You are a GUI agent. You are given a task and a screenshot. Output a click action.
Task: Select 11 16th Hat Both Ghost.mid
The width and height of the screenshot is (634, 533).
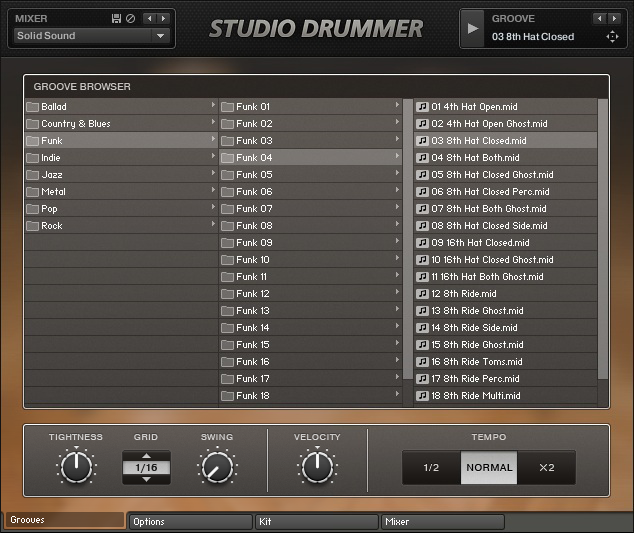point(505,277)
